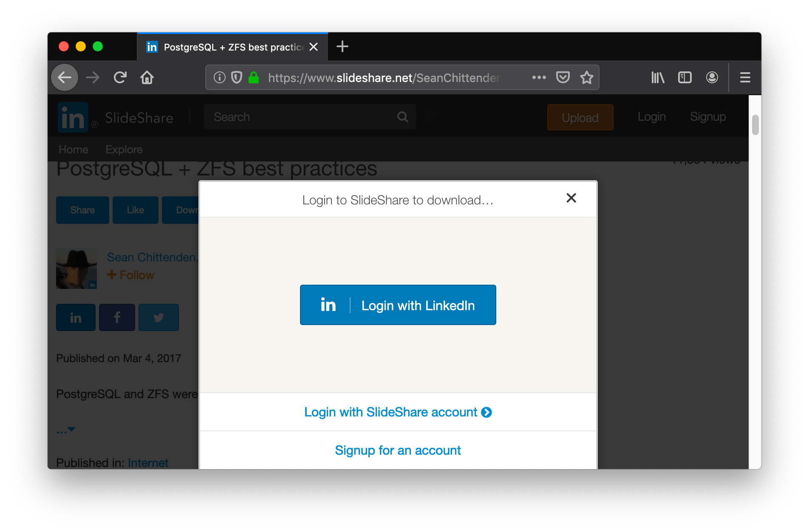Go to the Home menu item
Image resolution: width=809 pixels, height=532 pixels.
tap(73, 150)
